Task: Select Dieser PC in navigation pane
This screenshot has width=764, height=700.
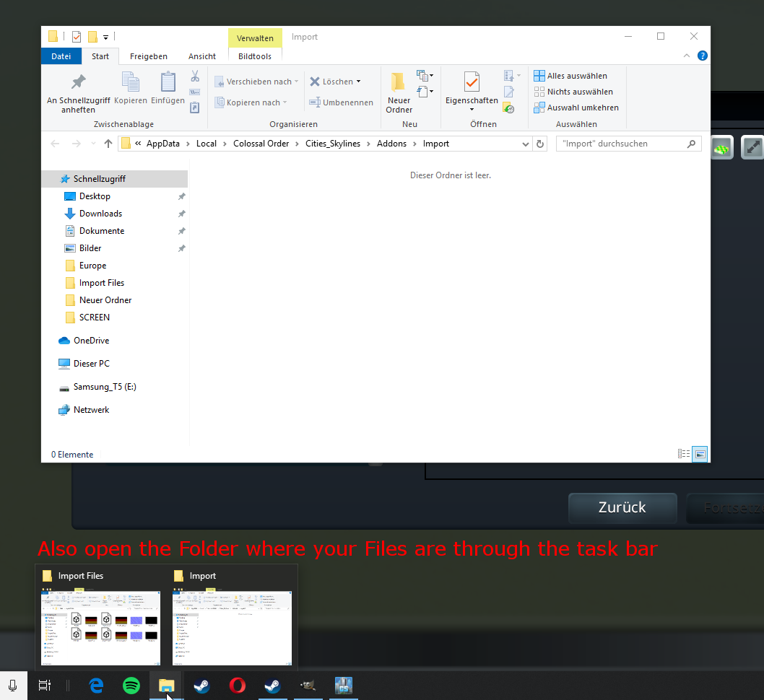Action: 92,364
